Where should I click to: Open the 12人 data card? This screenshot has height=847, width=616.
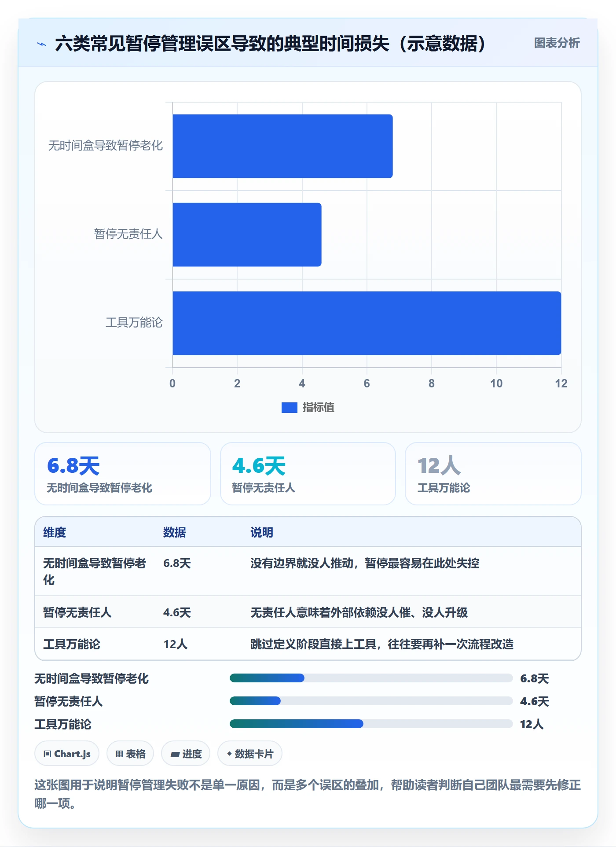point(493,474)
